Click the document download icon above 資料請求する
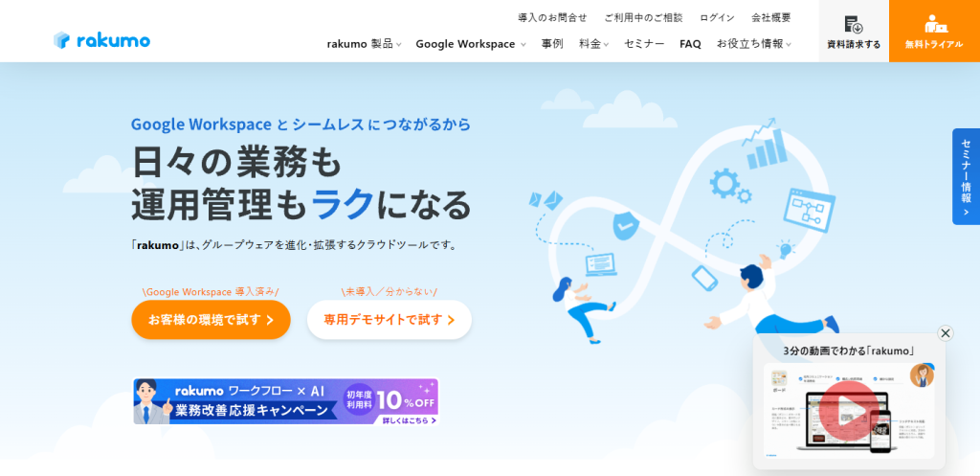This screenshot has height=476, width=980. click(853, 24)
